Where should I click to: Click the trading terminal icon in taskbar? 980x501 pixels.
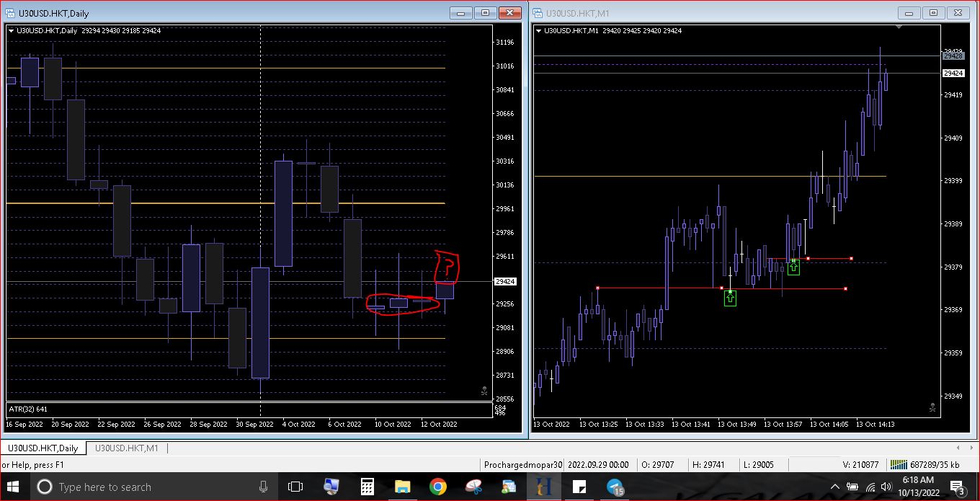[x=544, y=487]
